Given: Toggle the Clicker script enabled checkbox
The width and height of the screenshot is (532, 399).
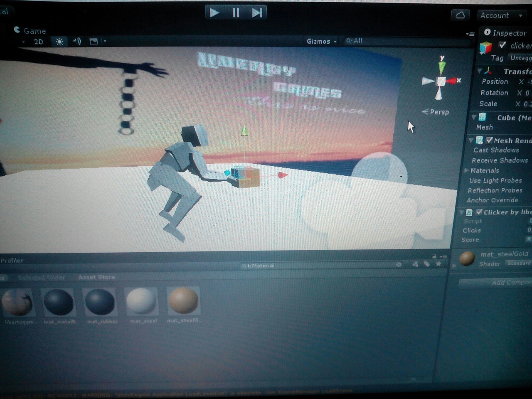Looking at the screenshot, I should click(x=479, y=212).
